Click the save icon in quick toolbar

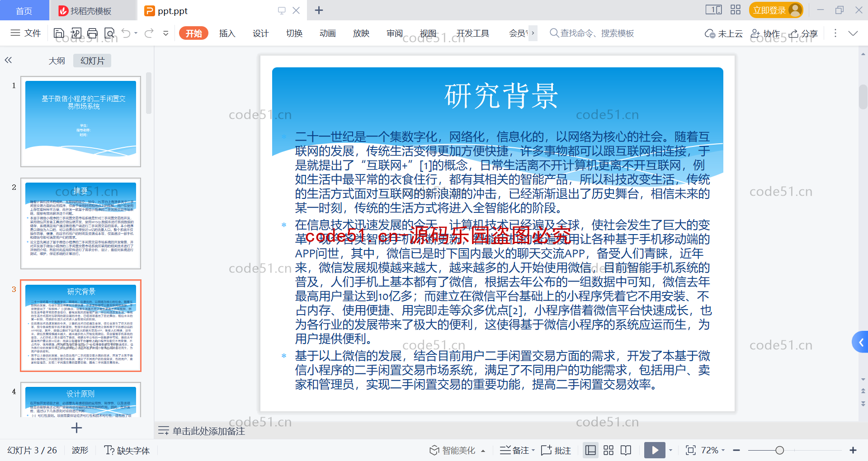(59, 33)
